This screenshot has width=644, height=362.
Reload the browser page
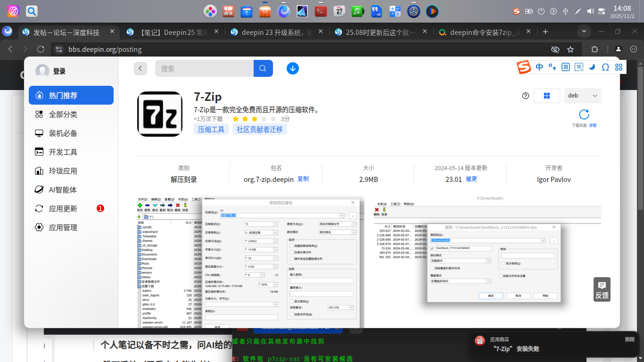[x=41, y=49]
